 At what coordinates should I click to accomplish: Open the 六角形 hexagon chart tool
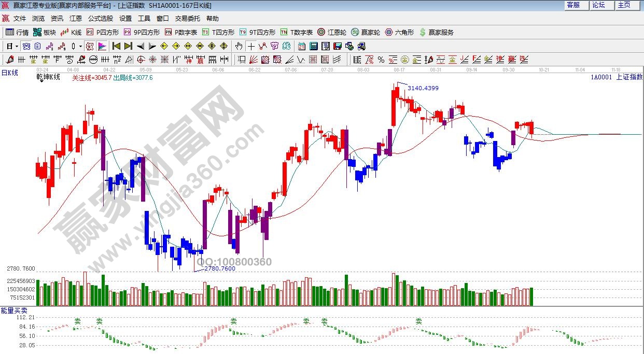[399, 32]
